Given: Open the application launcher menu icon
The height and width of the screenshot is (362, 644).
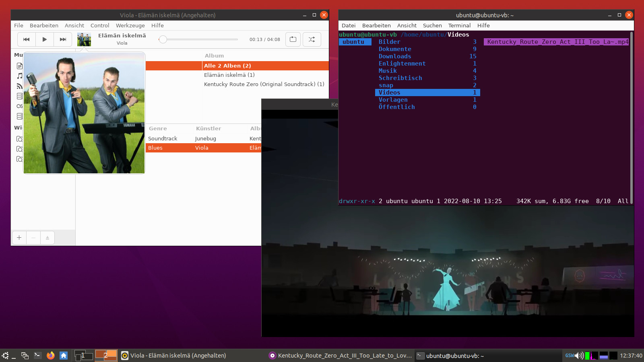Looking at the screenshot, I should click(x=5, y=356).
